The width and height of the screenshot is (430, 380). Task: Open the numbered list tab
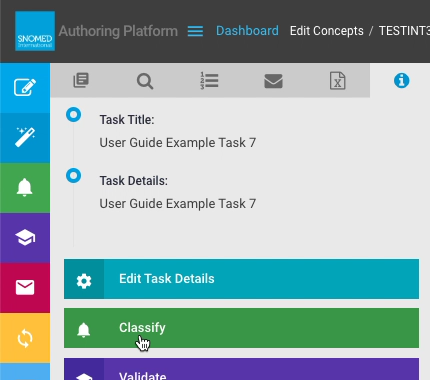click(x=209, y=81)
